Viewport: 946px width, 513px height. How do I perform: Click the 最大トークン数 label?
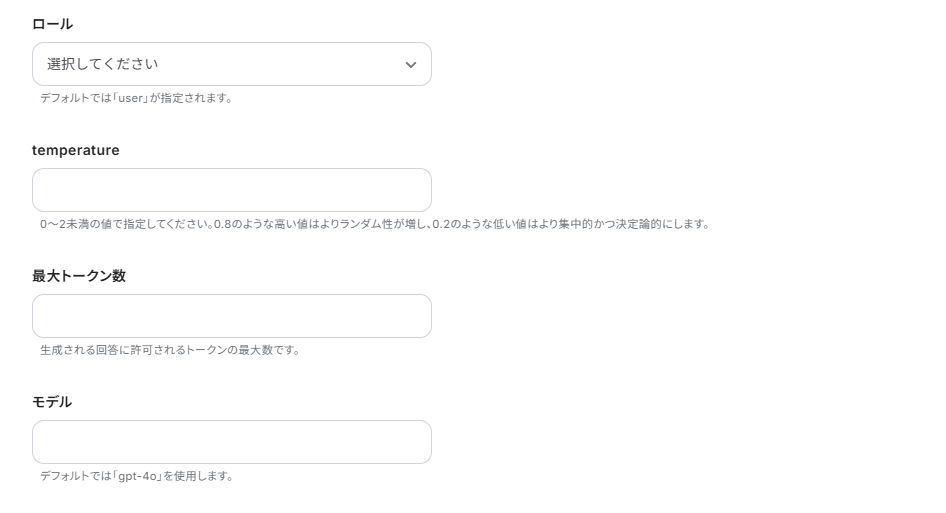tap(79, 276)
